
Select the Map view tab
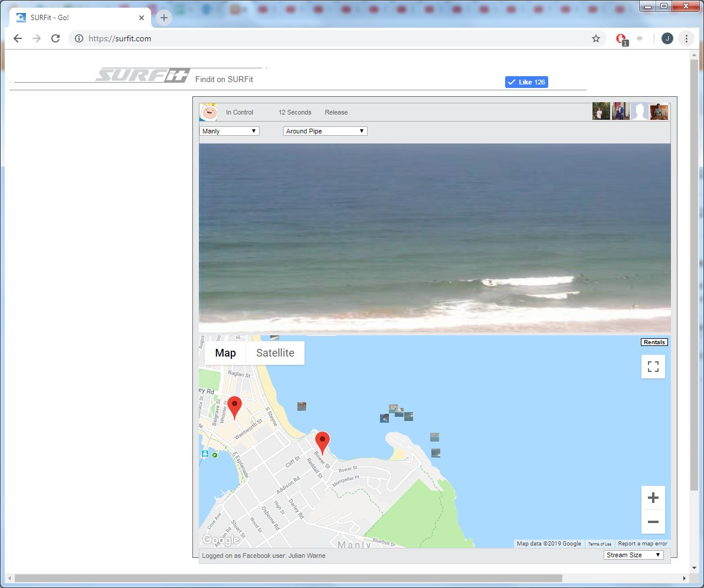(225, 353)
